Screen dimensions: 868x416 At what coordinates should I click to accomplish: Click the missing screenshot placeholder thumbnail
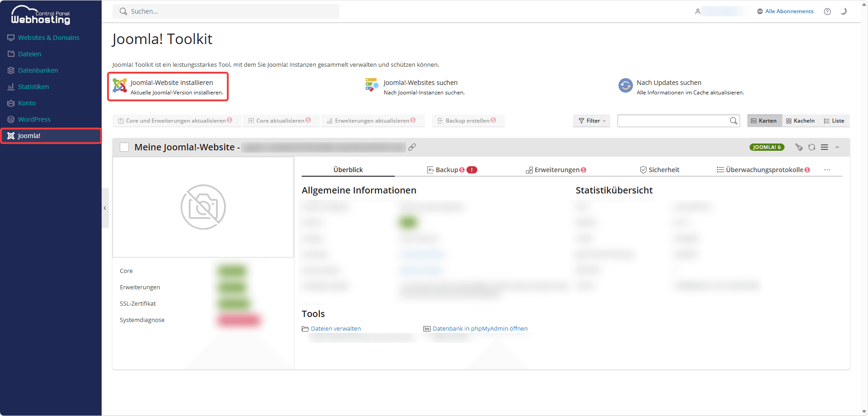pos(203,207)
